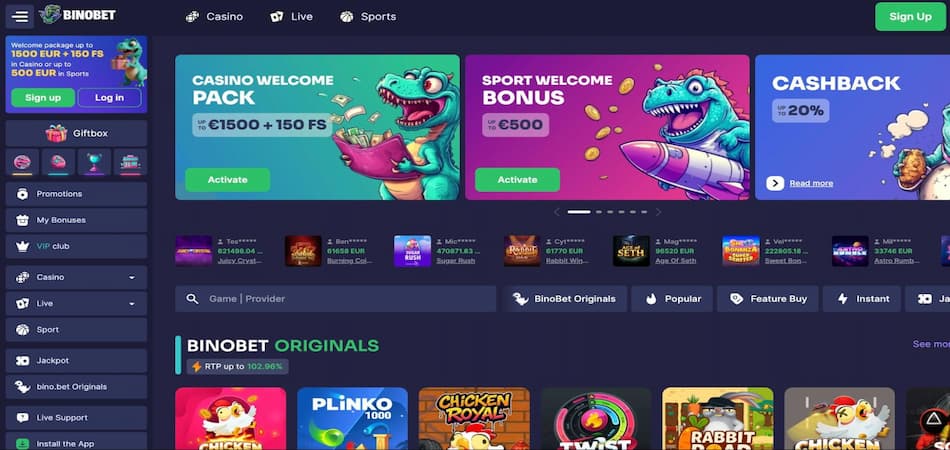Go to previous banner with left chevron
This screenshot has height=450, width=950.
point(557,212)
